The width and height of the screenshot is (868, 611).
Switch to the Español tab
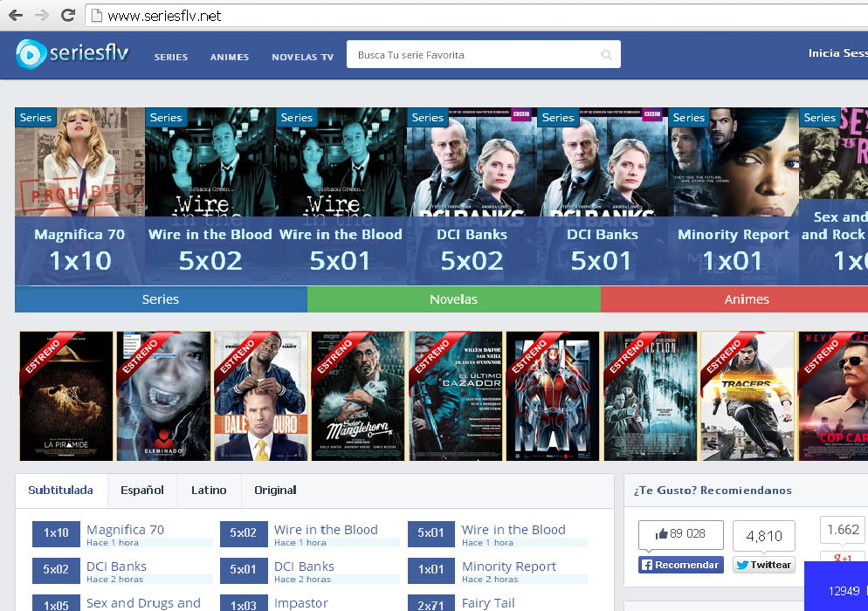click(x=142, y=490)
